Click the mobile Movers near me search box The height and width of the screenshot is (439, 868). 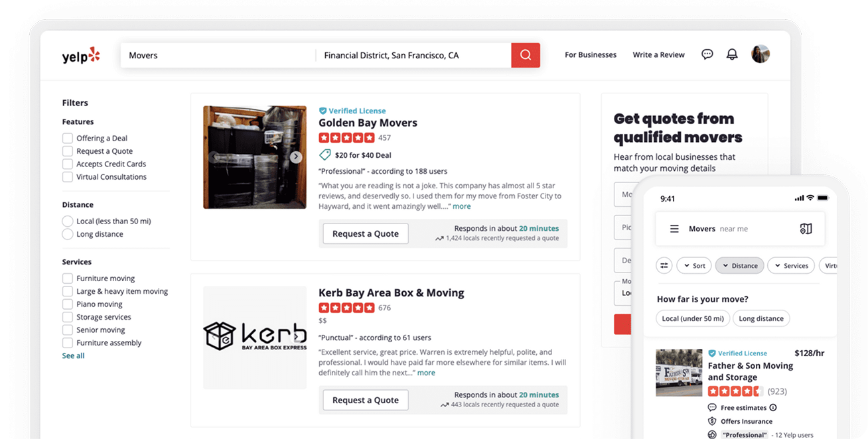[740, 229]
